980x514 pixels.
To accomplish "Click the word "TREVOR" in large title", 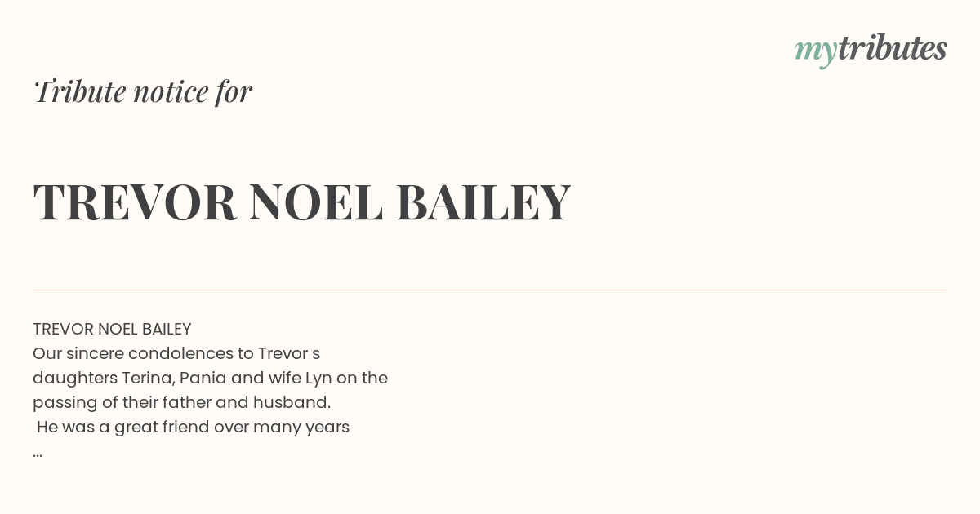I will (x=135, y=202).
